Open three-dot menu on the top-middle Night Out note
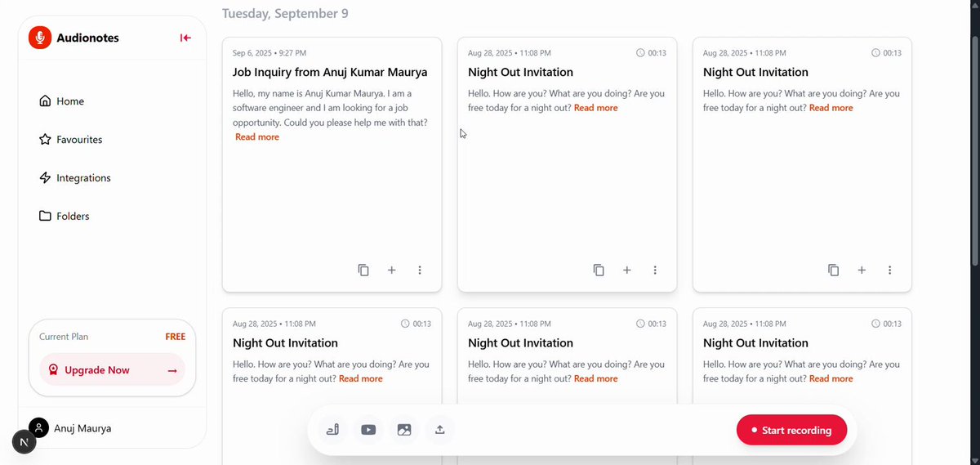Viewport: 980px width, 465px height. [655, 270]
